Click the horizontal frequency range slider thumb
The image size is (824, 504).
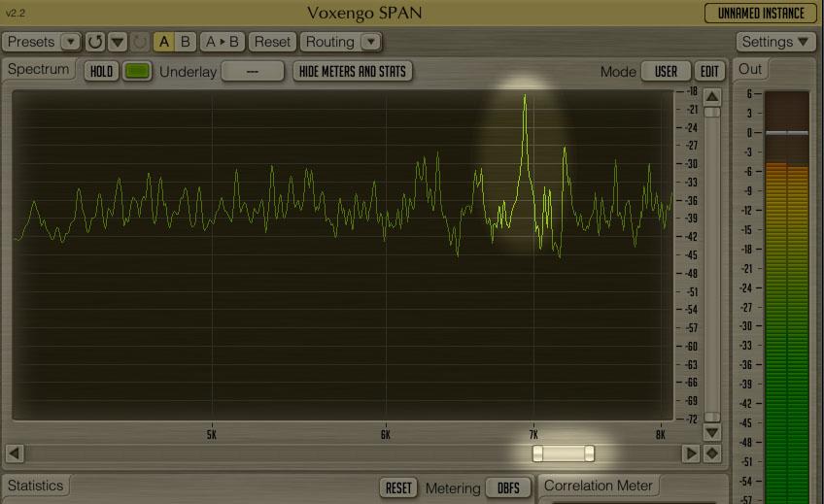pos(564,454)
